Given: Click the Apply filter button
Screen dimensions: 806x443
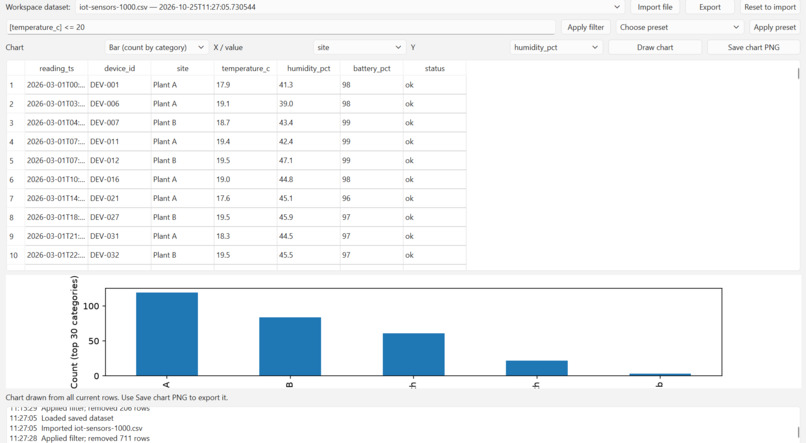Looking at the screenshot, I should (x=585, y=27).
